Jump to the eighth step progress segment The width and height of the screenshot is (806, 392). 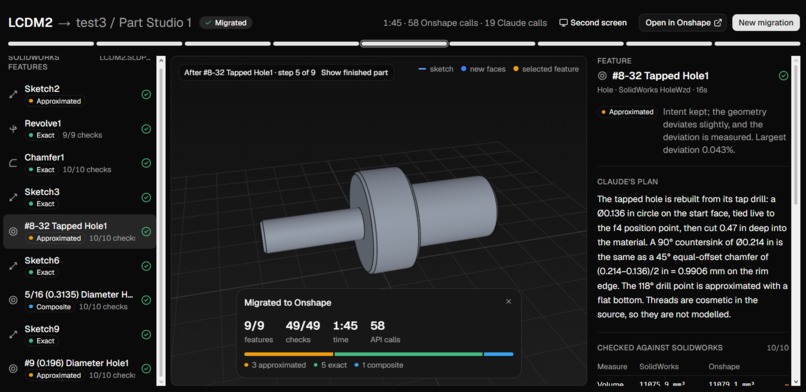point(669,44)
